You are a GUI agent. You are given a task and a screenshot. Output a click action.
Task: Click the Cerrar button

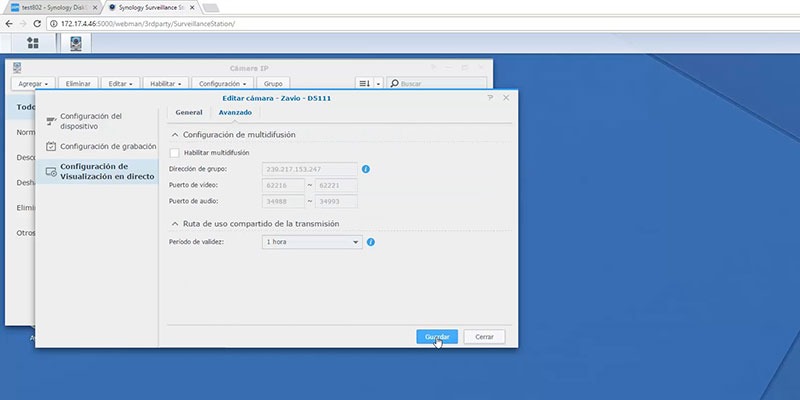(484, 337)
